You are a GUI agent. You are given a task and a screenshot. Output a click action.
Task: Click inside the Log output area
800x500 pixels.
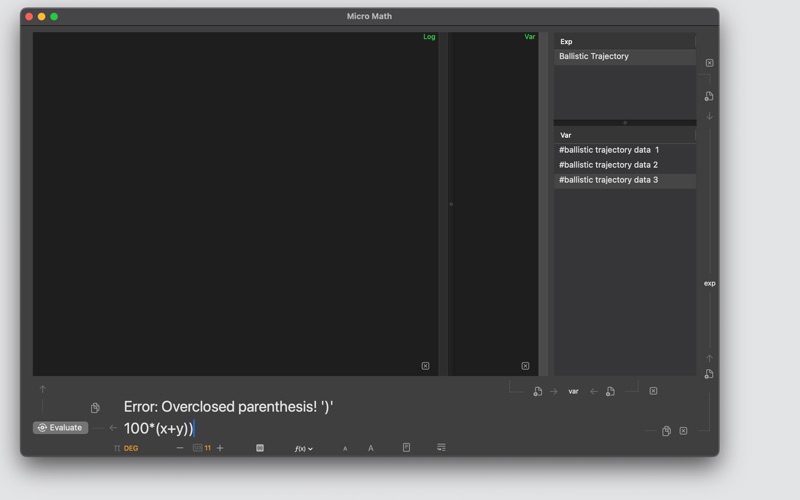coord(236,204)
